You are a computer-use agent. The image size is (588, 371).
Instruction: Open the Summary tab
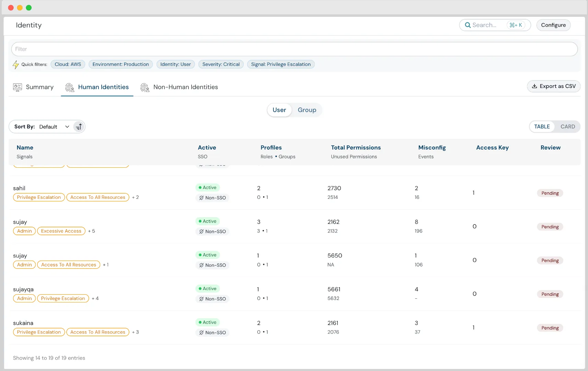(39, 87)
